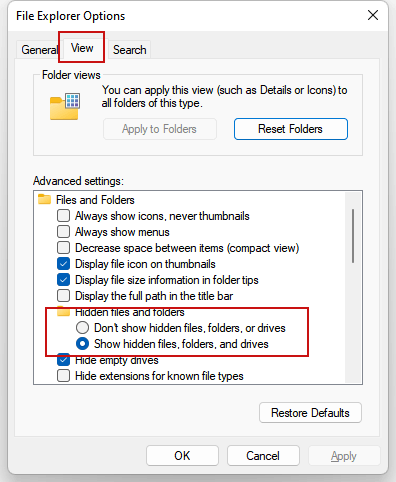Click the Files and Folders folder icon
This screenshot has height=482, width=396.
[44, 199]
